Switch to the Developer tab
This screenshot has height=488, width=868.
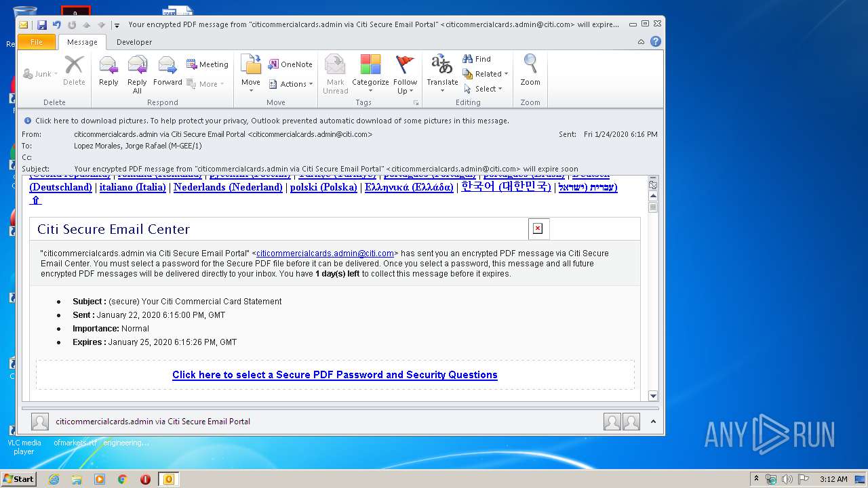pyautogui.click(x=134, y=42)
